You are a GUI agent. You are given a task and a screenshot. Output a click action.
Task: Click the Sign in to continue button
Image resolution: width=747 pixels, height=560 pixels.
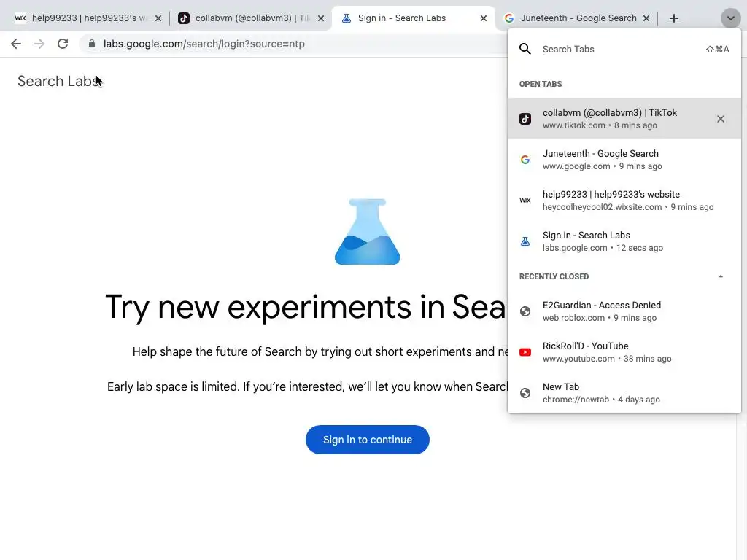pos(368,440)
